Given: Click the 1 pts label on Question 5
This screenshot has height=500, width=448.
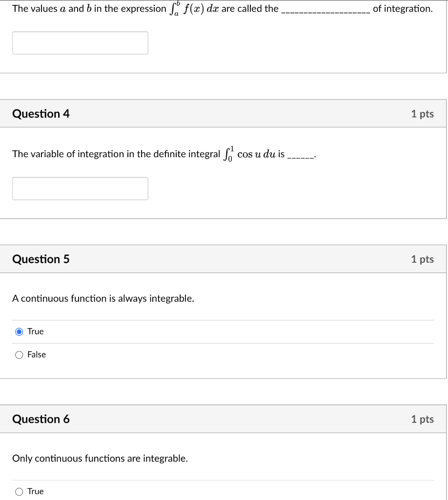Looking at the screenshot, I should click(x=422, y=259).
